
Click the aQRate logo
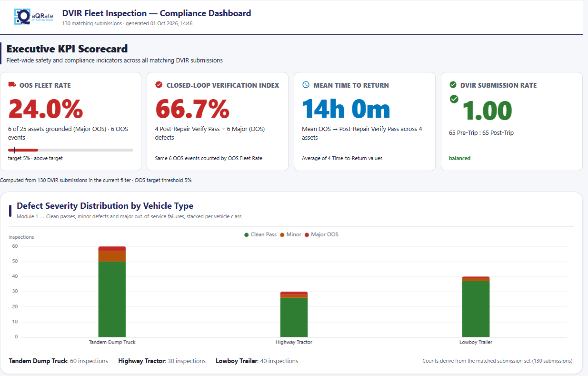34,17
